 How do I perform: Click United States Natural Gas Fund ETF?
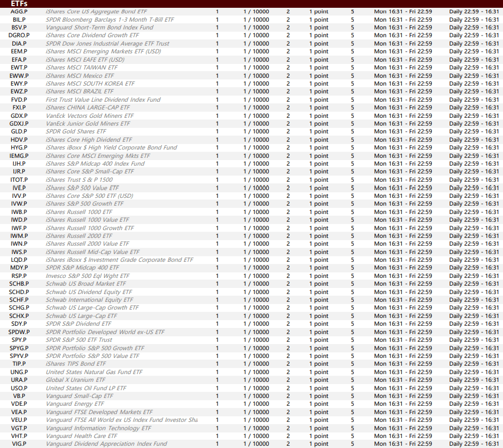[94, 372]
